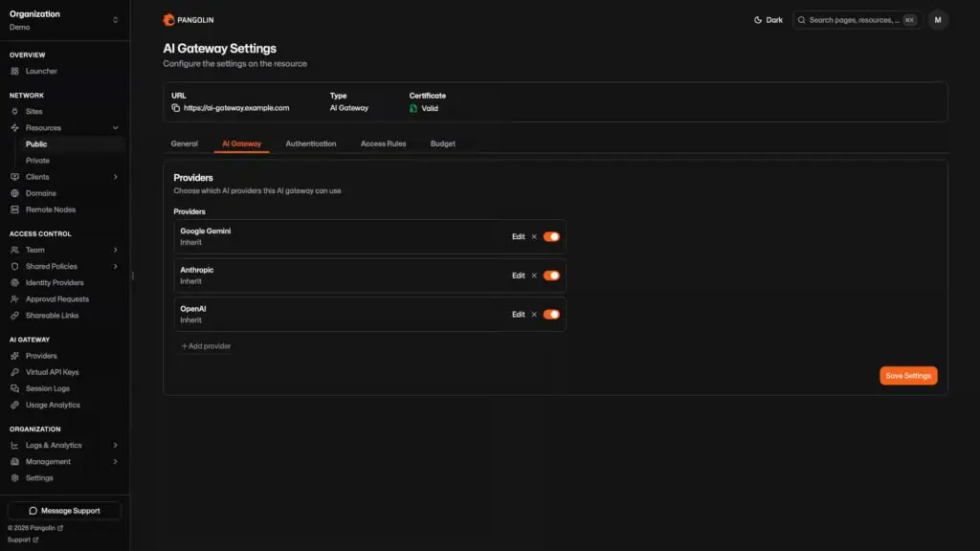Image resolution: width=980 pixels, height=551 pixels.
Task: Go to the Access Rules tab
Action: [x=383, y=143]
